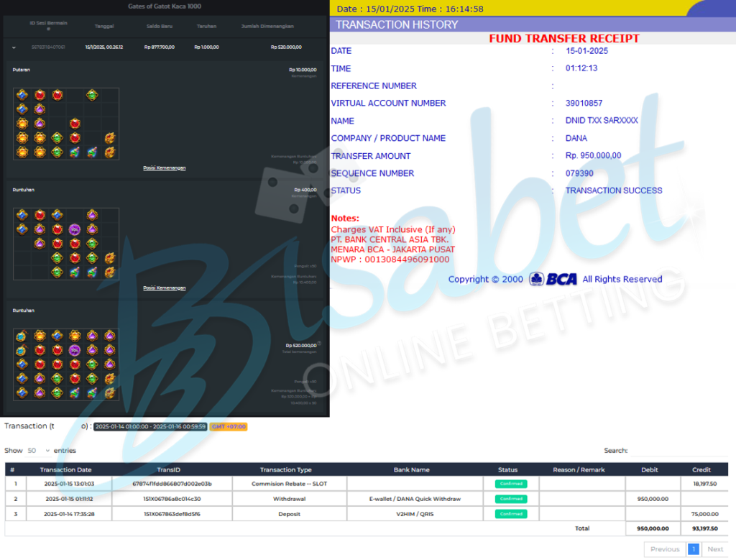This screenshot has width=736, height=560.
Task: Click the Putaran slot grid thumbnail
Action: click(x=66, y=124)
